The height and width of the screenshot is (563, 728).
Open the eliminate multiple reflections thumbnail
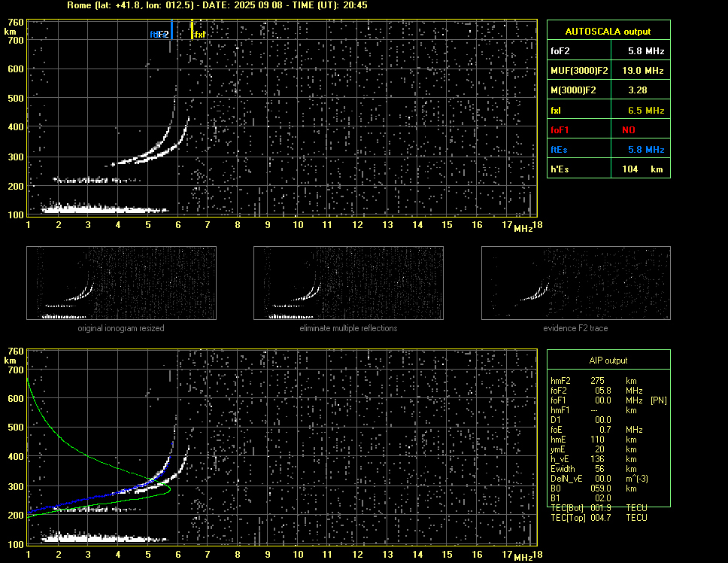tap(348, 283)
